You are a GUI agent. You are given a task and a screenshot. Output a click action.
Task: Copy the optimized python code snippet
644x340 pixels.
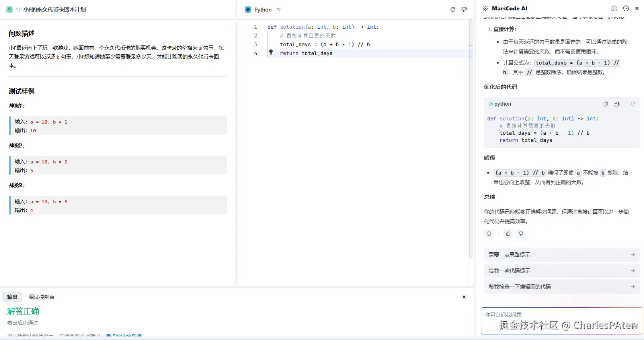click(x=605, y=104)
